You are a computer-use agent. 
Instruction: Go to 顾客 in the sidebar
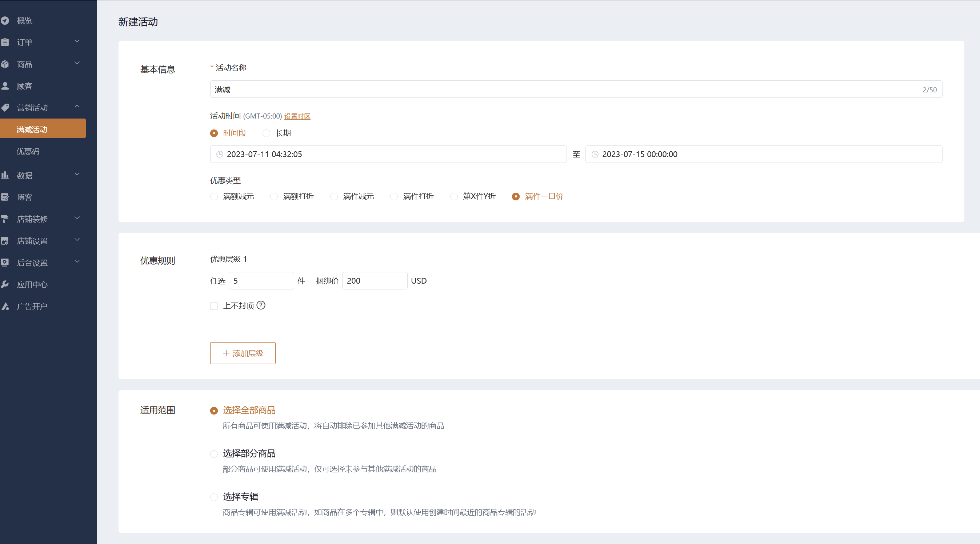(x=25, y=86)
